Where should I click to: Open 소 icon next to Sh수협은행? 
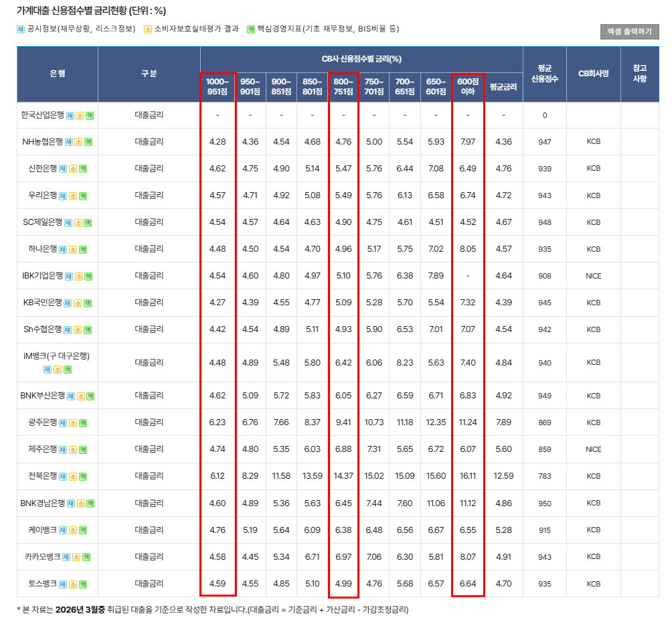pos(78,329)
